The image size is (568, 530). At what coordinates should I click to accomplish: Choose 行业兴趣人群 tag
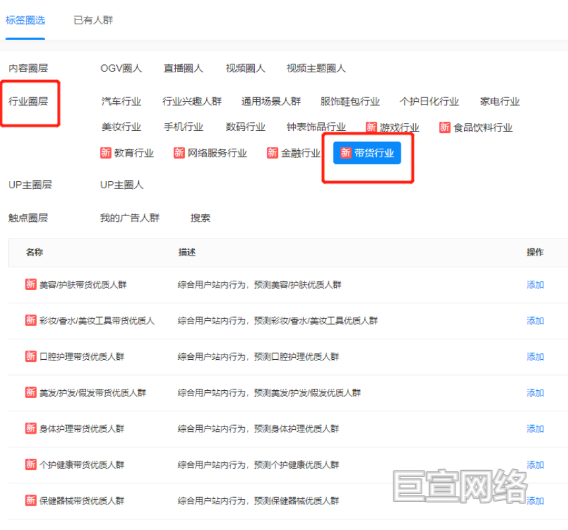point(192,101)
